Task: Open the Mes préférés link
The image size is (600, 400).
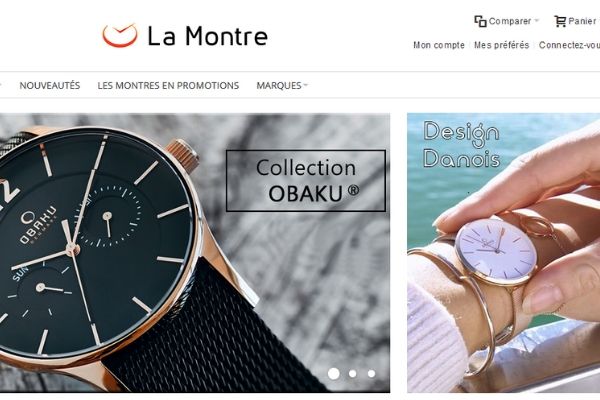Action: pyautogui.click(x=501, y=45)
